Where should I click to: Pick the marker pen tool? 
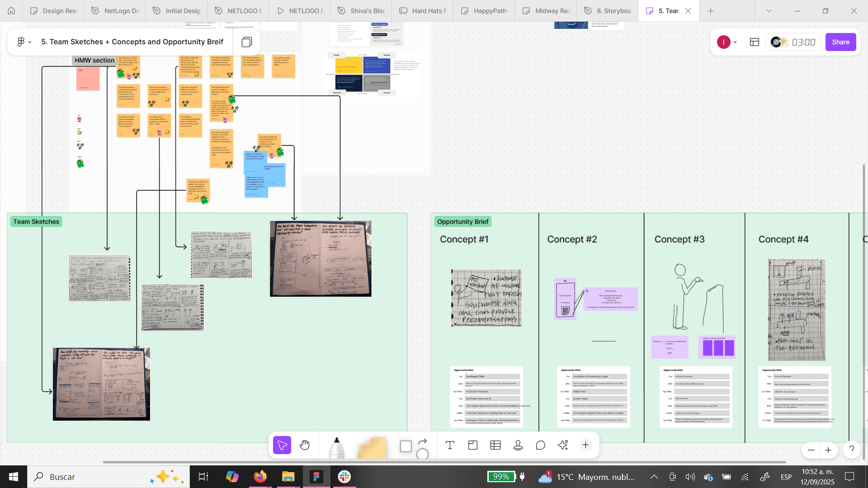click(x=336, y=447)
